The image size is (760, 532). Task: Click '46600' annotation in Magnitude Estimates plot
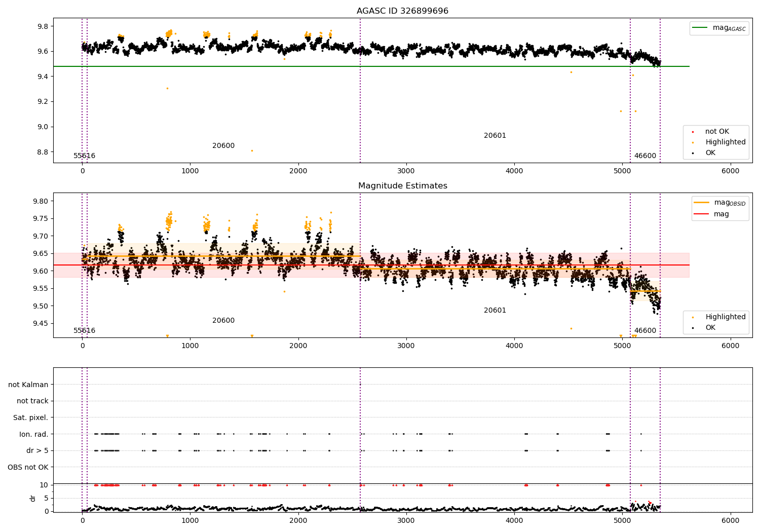coord(645,331)
